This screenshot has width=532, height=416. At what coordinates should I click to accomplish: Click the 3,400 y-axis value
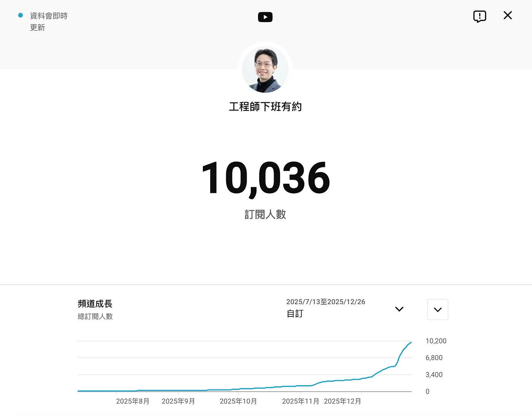pos(434,375)
